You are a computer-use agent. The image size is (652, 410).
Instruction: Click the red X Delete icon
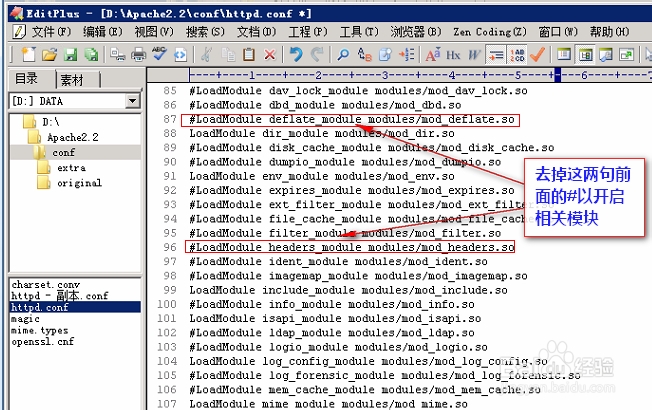pos(270,54)
